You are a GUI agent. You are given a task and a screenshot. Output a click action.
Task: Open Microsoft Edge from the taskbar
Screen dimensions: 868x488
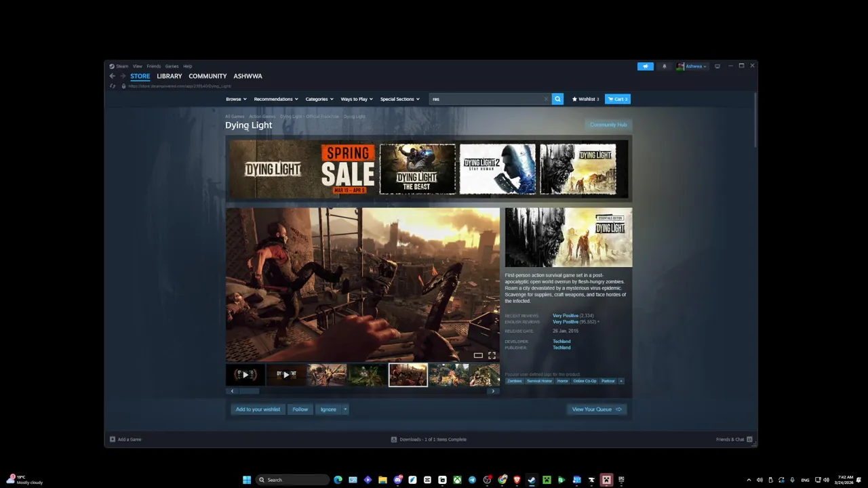click(x=338, y=480)
